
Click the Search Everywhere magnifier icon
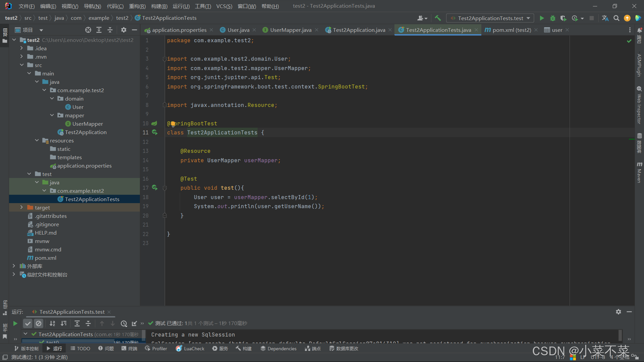point(616,18)
